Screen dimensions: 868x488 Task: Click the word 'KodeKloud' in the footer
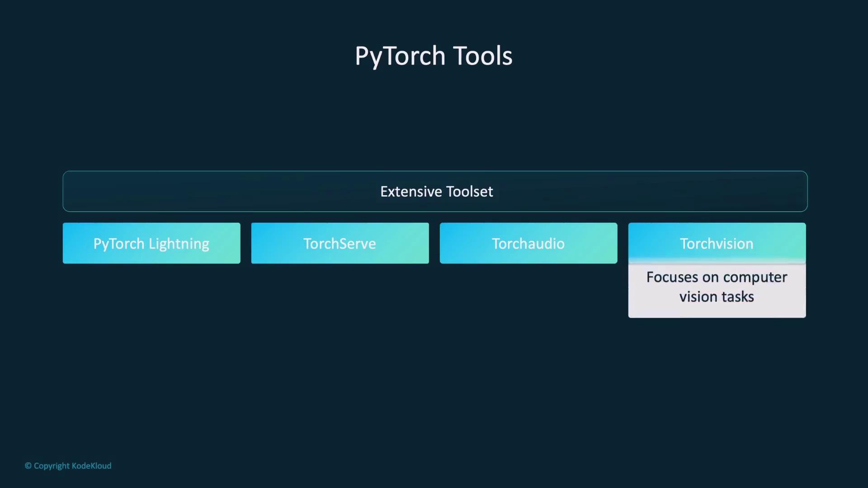click(x=91, y=465)
